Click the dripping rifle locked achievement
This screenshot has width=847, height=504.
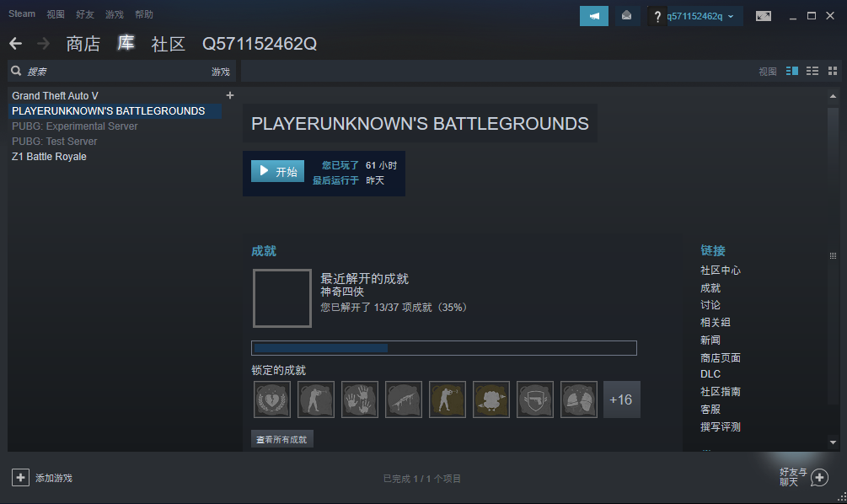(404, 399)
